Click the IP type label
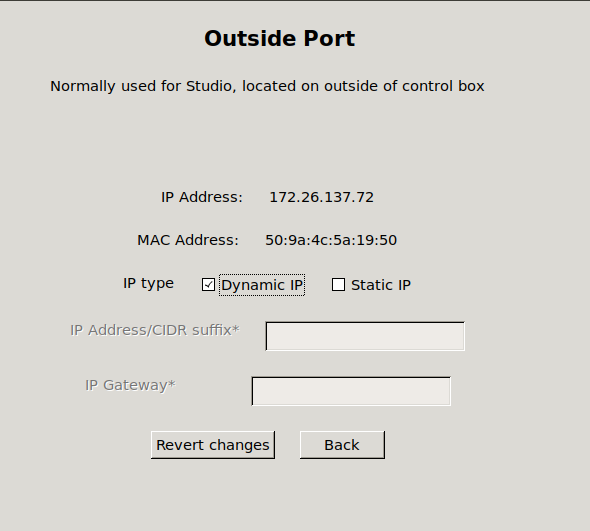The height and width of the screenshot is (531, 590). tap(148, 283)
